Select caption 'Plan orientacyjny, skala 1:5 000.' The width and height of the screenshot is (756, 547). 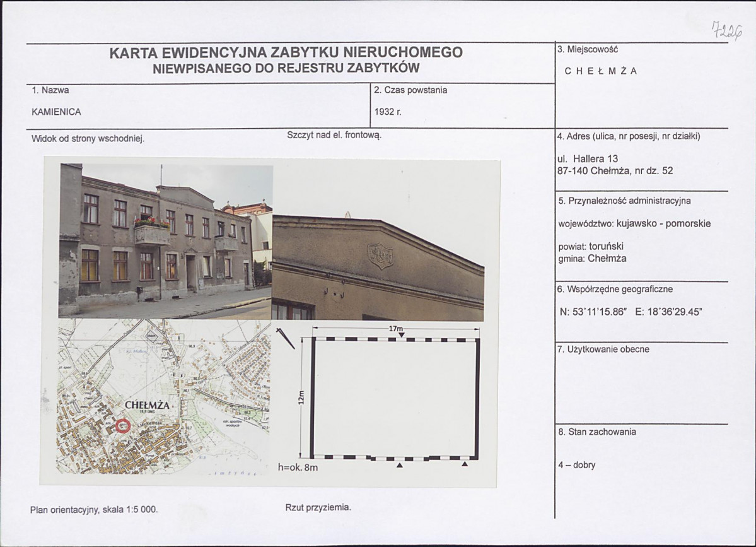[x=94, y=509]
